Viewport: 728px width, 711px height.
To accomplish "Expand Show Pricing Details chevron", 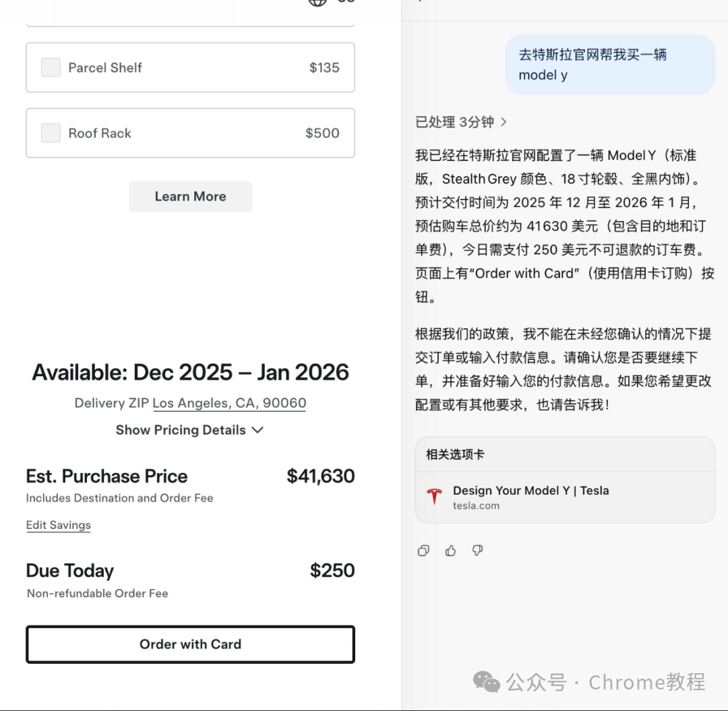I will [x=257, y=430].
